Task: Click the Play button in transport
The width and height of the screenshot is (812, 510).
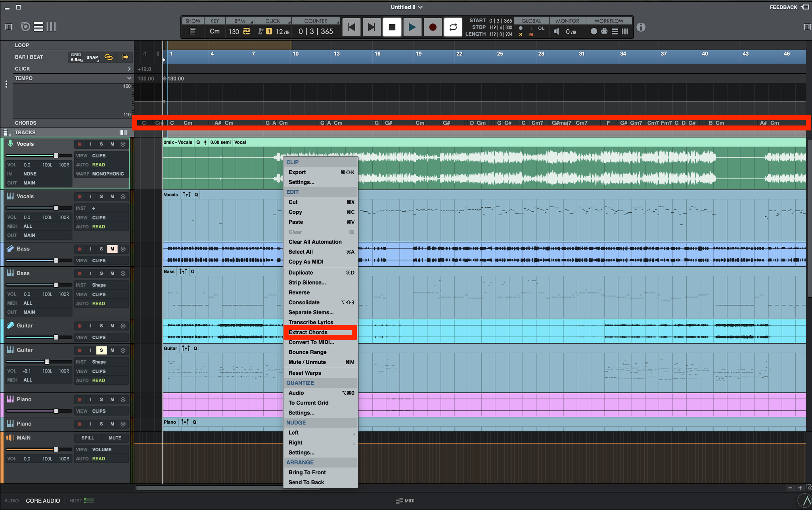Action: tap(412, 27)
